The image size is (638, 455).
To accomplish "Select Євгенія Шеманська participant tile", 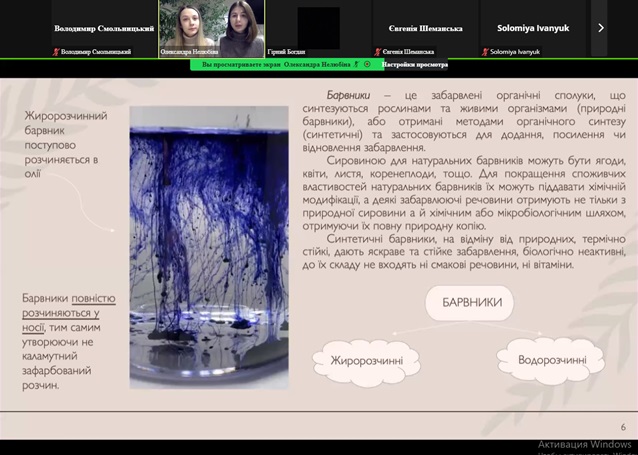I will pyautogui.click(x=426, y=28).
